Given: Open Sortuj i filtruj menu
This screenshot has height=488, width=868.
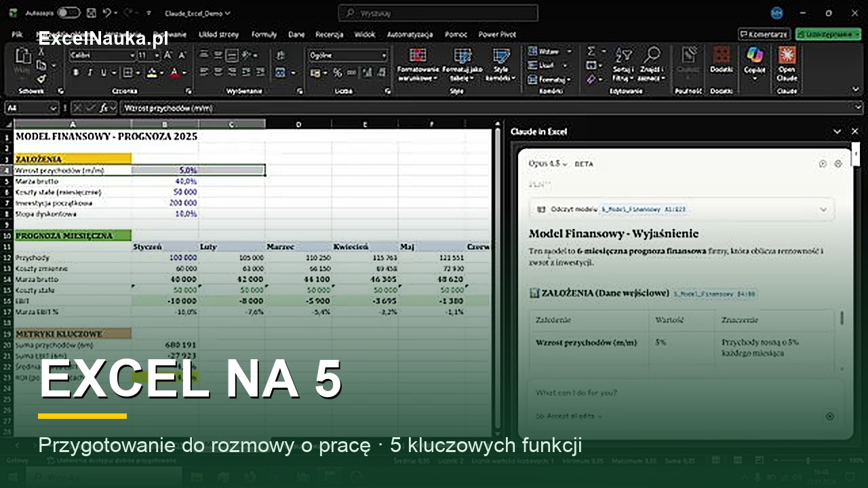Looking at the screenshot, I should 623,64.
